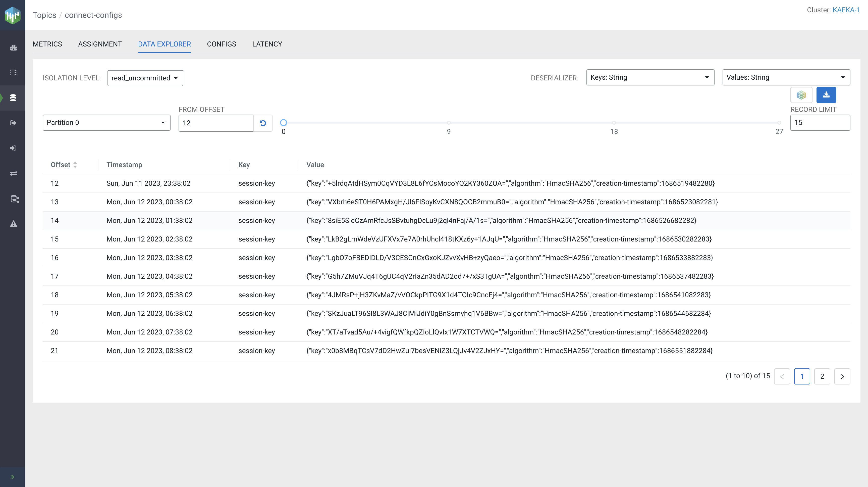
Task: Click the reset offset refresh icon
Action: 263,123
